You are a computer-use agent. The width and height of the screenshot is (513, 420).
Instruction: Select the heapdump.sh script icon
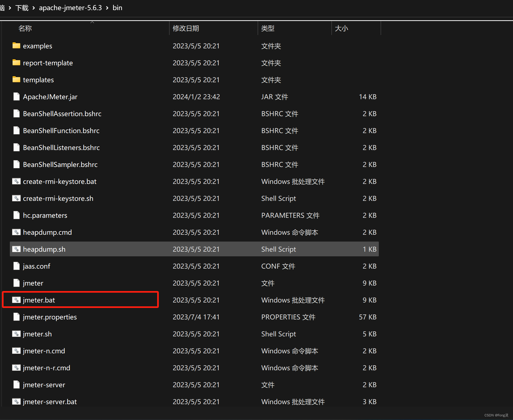coord(16,249)
